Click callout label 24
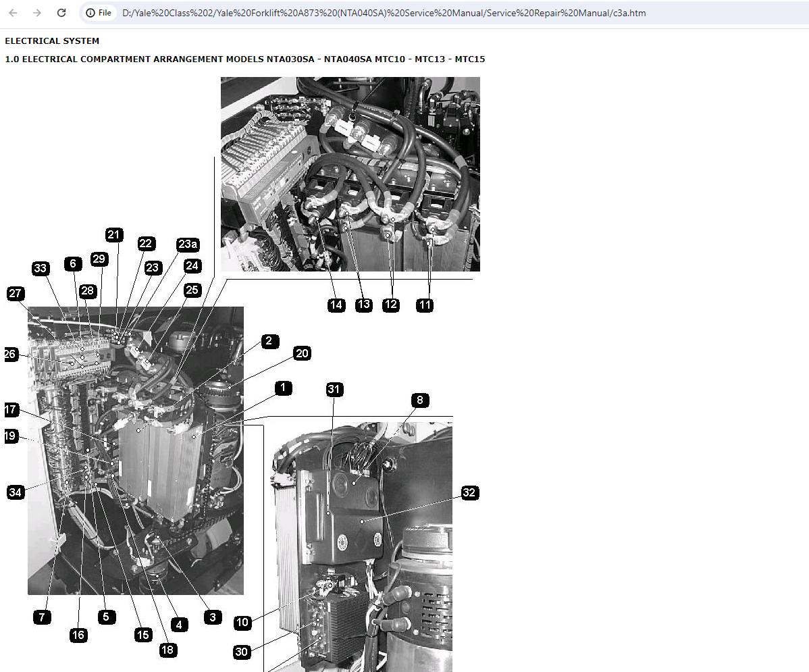Screen dimensions: 809x672 (x=192, y=266)
